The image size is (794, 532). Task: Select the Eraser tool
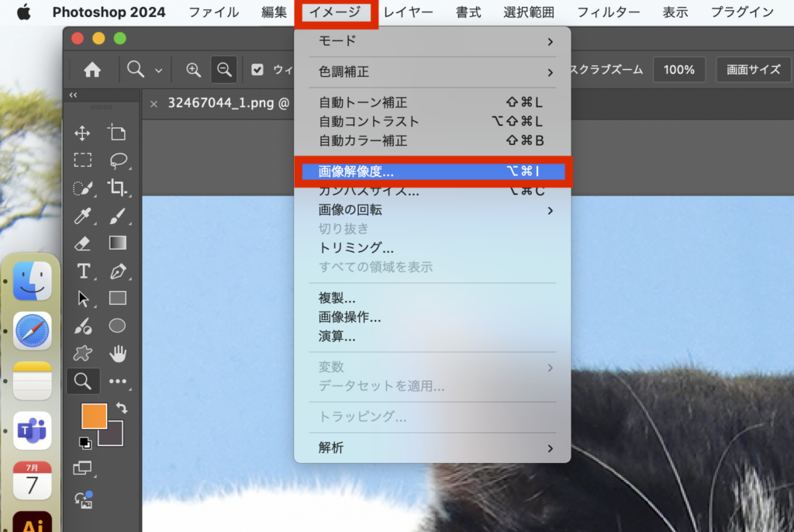82,244
